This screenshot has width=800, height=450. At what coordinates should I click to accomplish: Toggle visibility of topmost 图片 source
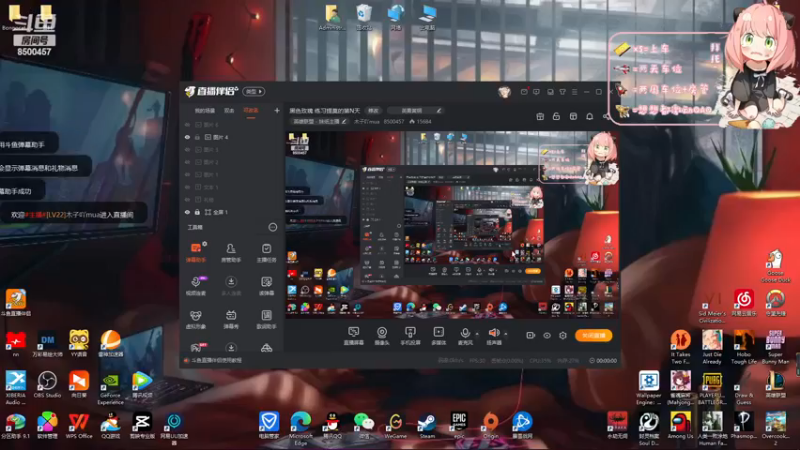(187, 125)
